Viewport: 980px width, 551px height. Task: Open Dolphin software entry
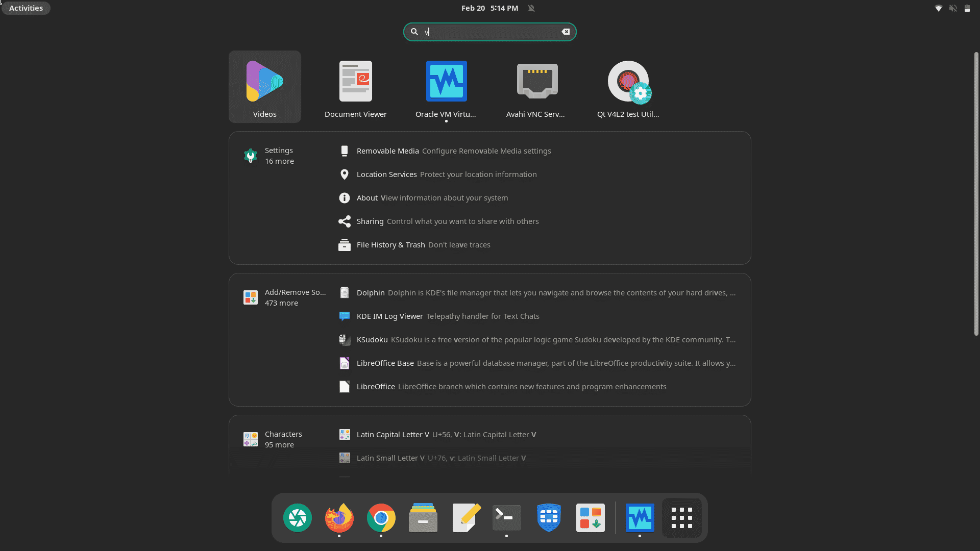coord(537,293)
